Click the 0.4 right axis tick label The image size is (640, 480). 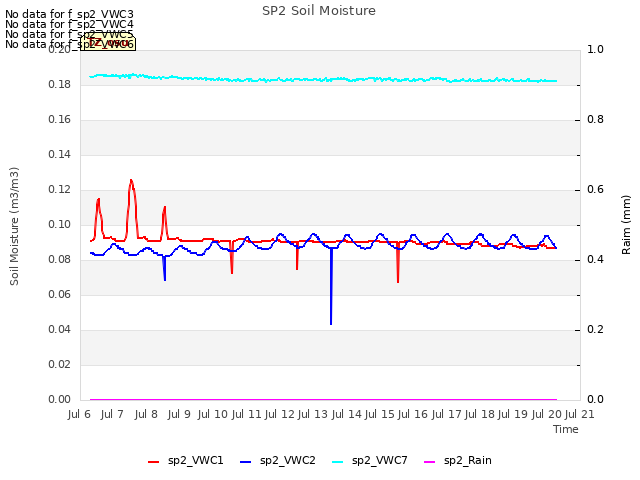click(x=595, y=260)
